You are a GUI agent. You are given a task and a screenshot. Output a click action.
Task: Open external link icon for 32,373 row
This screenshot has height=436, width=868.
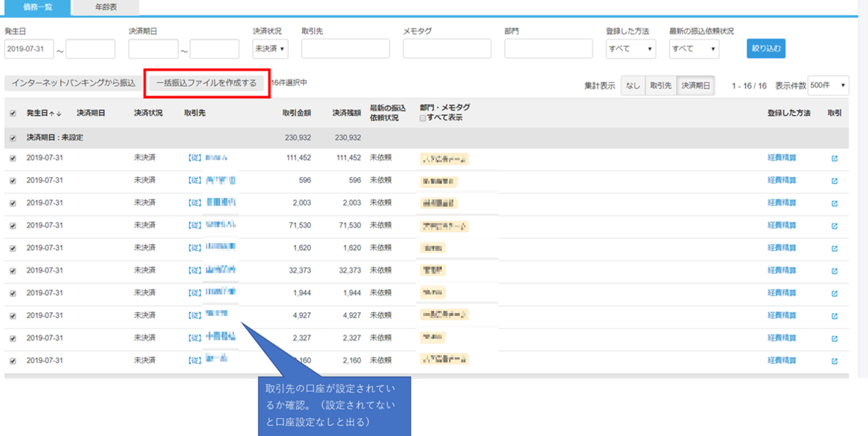pos(835,270)
